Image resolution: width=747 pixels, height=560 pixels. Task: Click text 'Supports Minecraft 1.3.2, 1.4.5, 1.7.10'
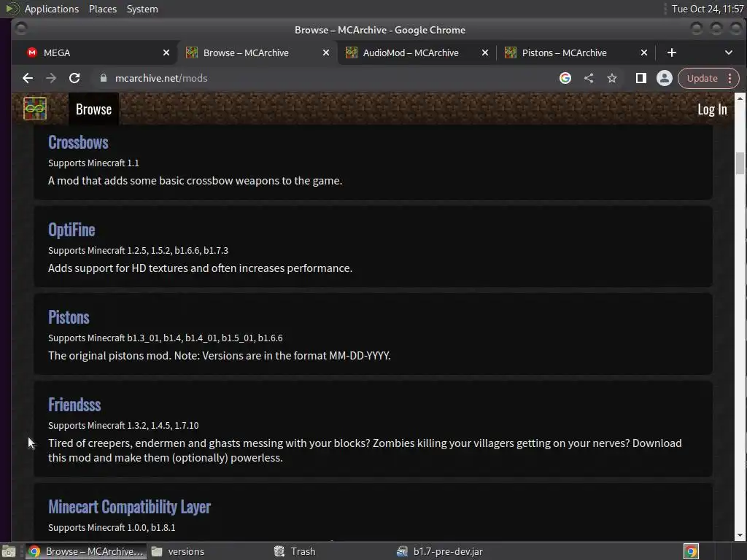[x=123, y=425]
